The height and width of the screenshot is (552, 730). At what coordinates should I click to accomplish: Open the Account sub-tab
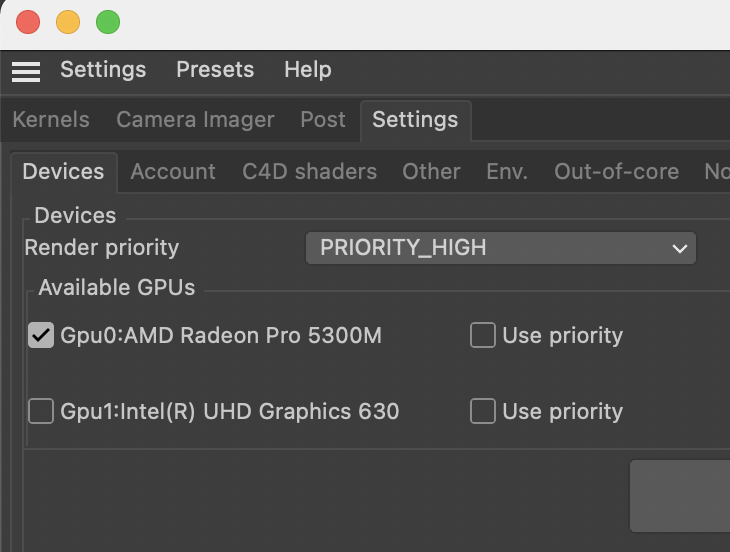click(x=173, y=171)
